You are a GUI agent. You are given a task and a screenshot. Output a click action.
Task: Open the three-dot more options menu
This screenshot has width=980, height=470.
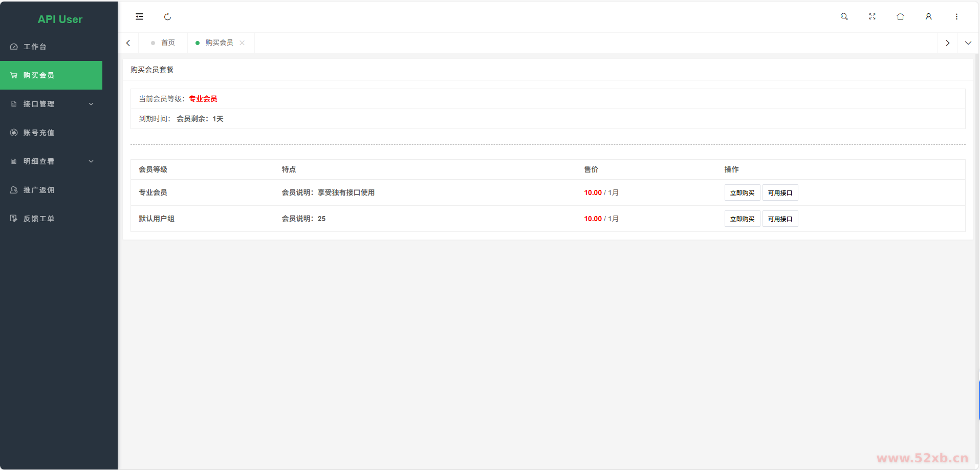coord(956,17)
